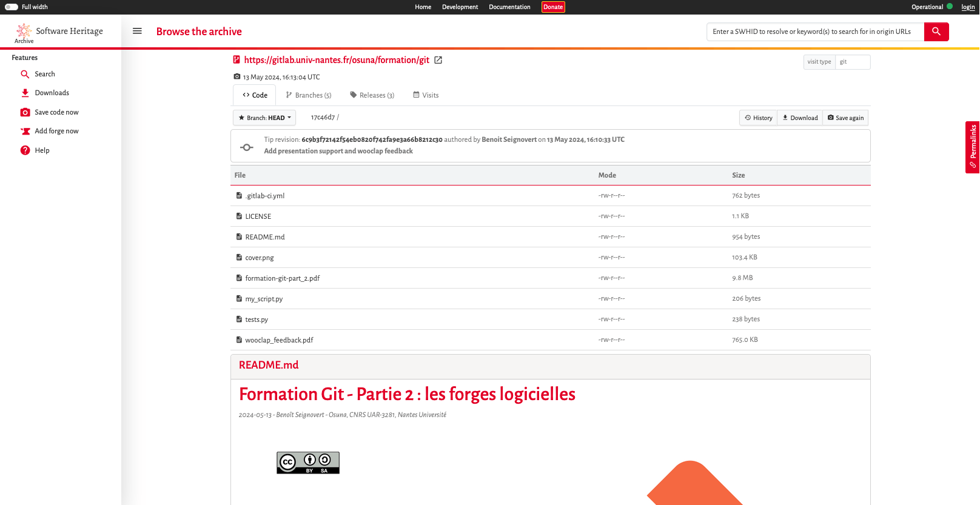Viewport: 980px width, 505px height.
Task: Open formation-git-part_2.pdf file
Action: pyautogui.click(x=282, y=278)
